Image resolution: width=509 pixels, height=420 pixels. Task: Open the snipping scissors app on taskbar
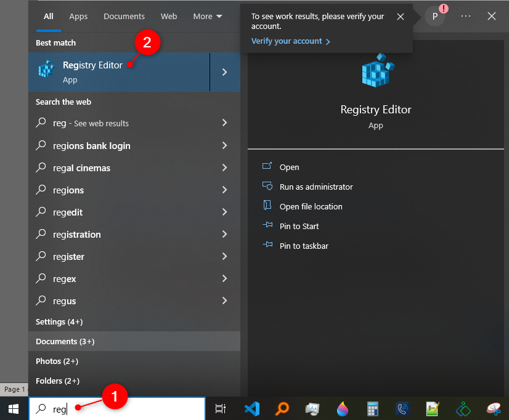(x=494, y=409)
